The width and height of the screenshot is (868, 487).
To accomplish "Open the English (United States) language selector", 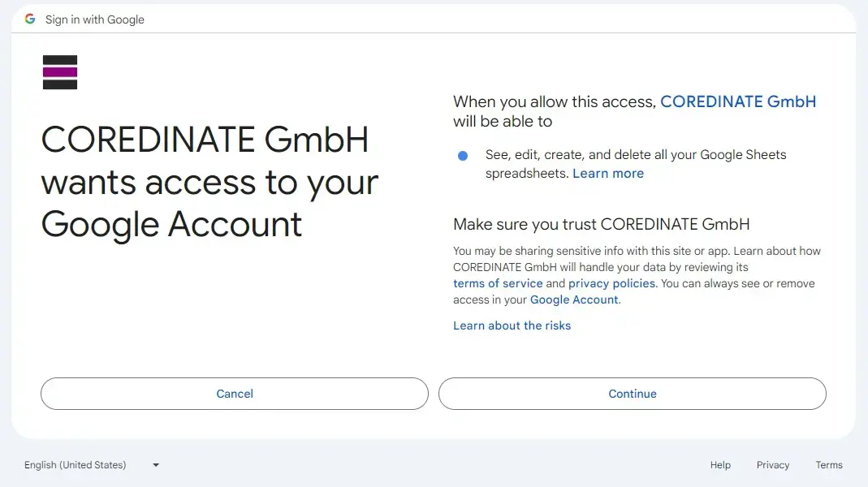I will (76, 465).
